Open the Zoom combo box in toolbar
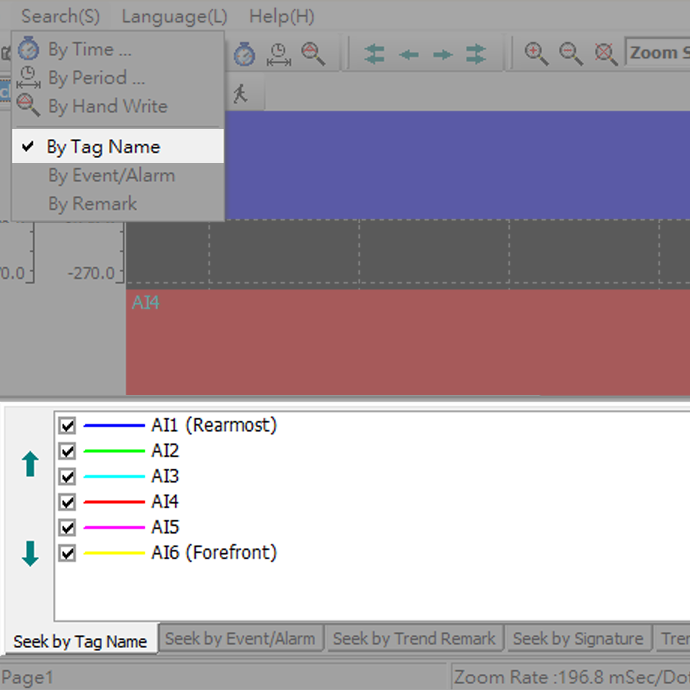 (657, 53)
